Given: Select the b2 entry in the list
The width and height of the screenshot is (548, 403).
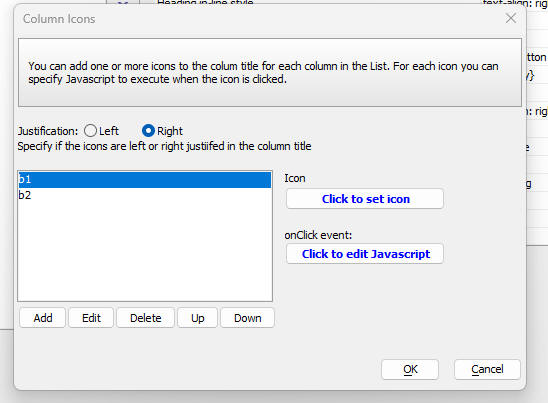Looking at the screenshot, I should [x=145, y=195].
